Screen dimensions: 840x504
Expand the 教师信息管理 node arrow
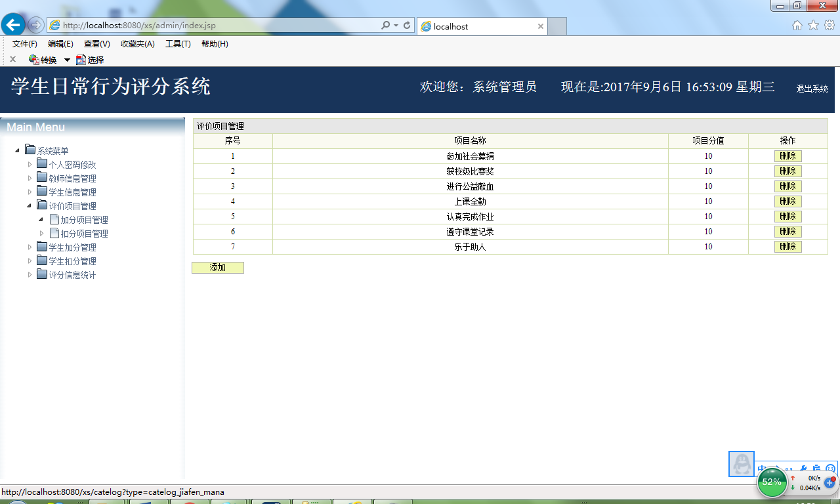pos(30,178)
